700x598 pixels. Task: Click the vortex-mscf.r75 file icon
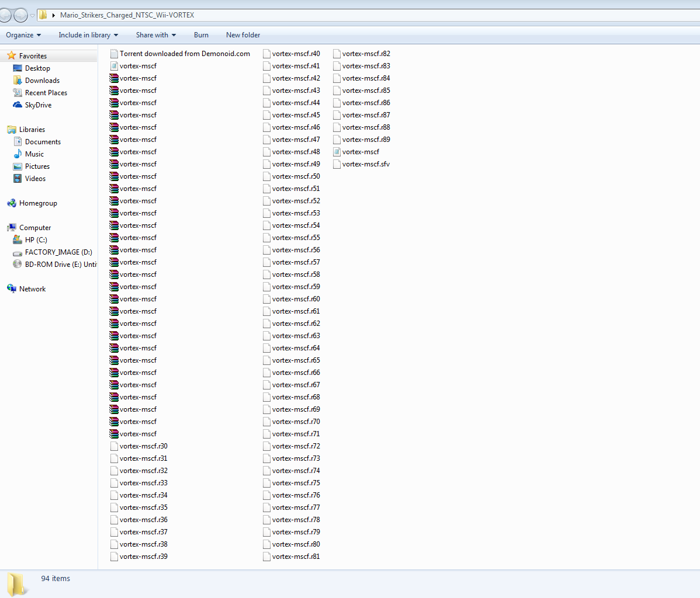pos(266,483)
